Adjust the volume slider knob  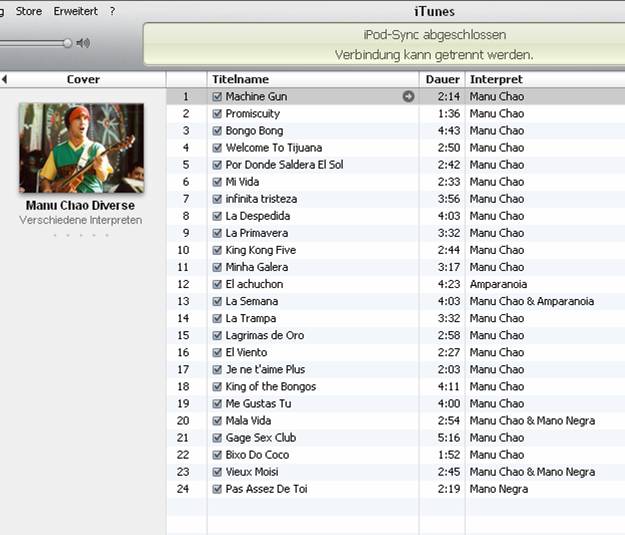[x=67, y=43]
